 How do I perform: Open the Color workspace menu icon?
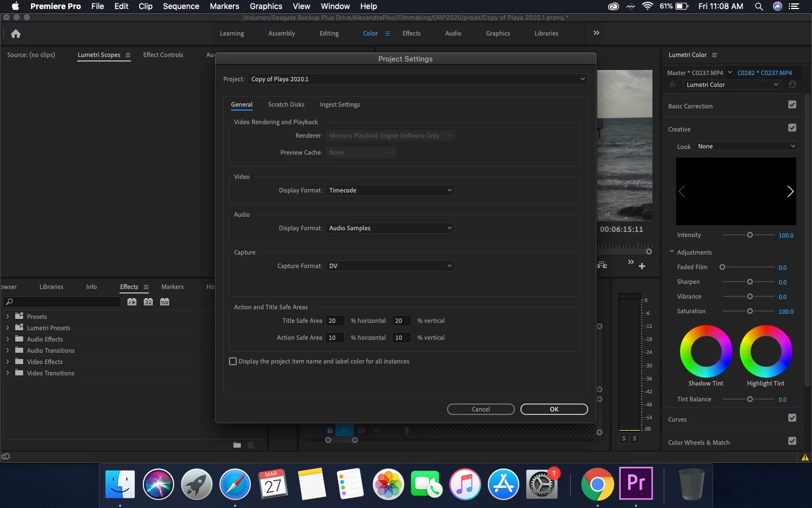pyautogui.click(x=387, y=34)
